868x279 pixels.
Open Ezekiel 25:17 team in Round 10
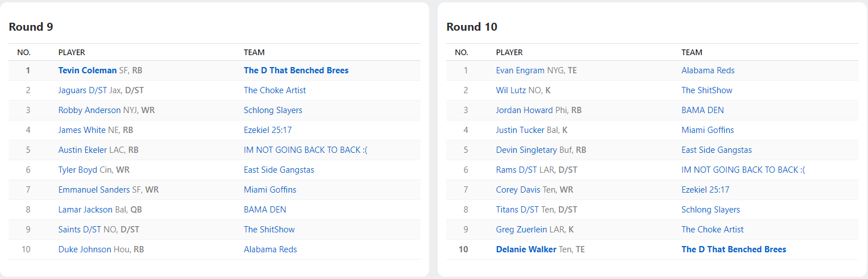point(705,190)
